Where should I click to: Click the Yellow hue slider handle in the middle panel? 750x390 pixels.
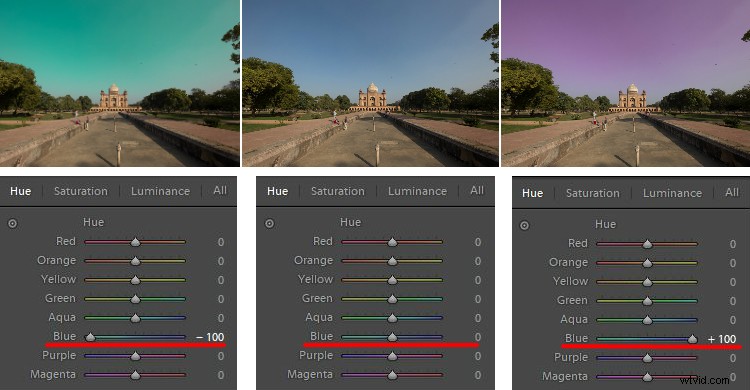392,280
